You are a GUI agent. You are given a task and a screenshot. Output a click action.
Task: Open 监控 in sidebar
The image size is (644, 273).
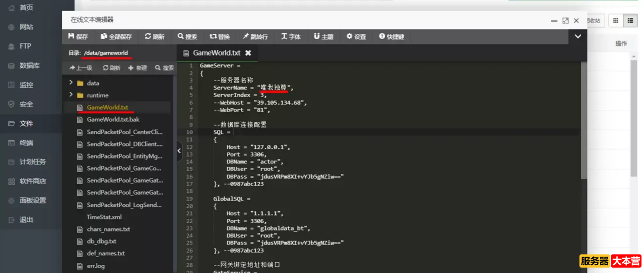tap(27, 85)
